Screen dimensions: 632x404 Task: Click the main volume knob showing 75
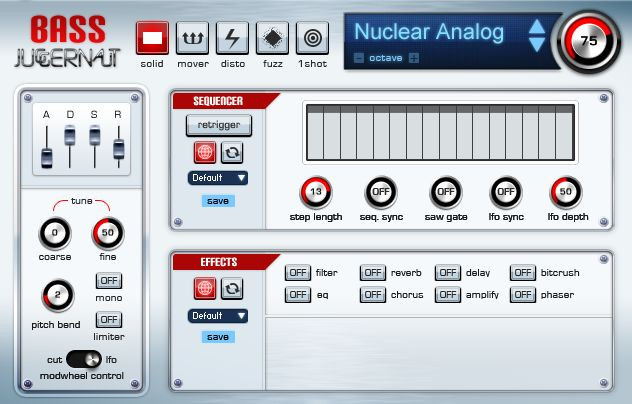pos(588,41)
